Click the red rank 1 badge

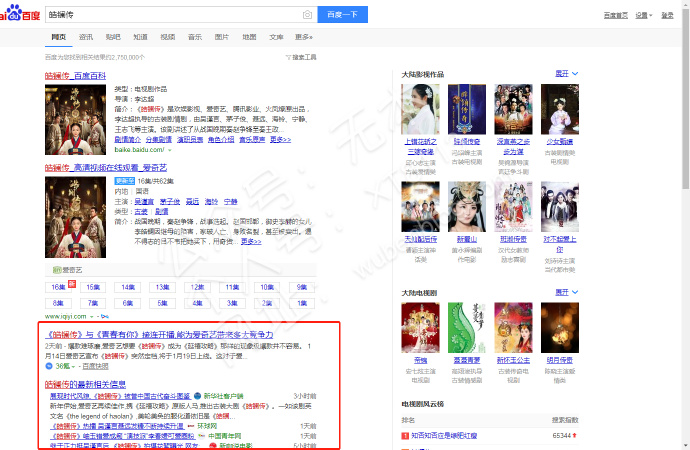pos(405,436)
